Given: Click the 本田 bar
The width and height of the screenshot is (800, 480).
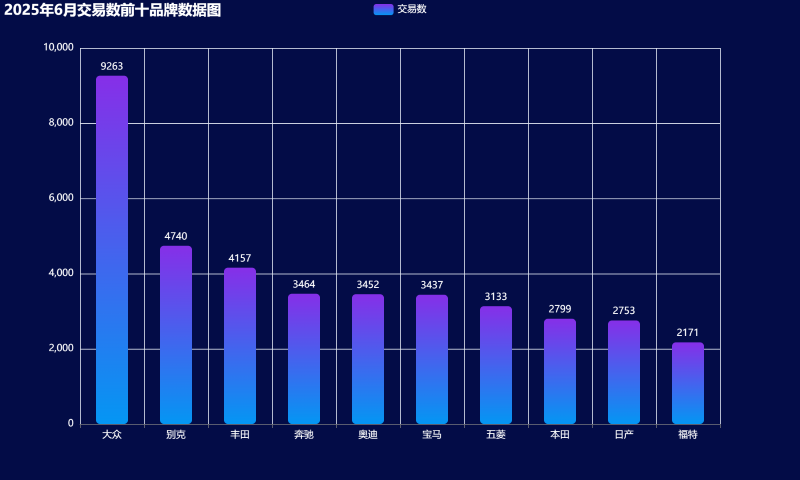Looking at the screenshot, I should [560, 371].
